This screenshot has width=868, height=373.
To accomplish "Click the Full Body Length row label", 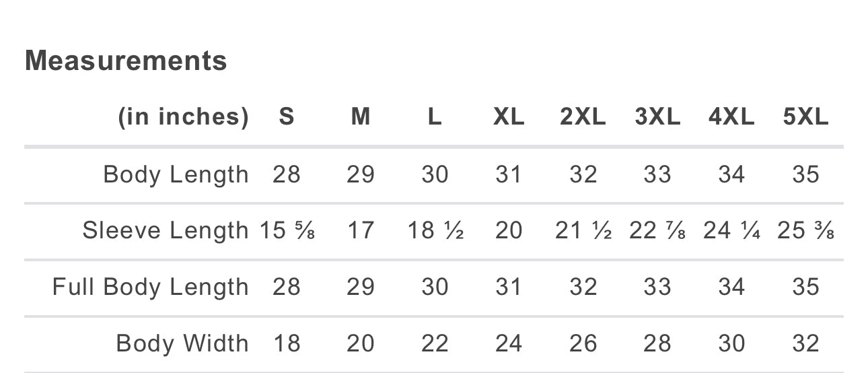I will [x=151, y=287].
